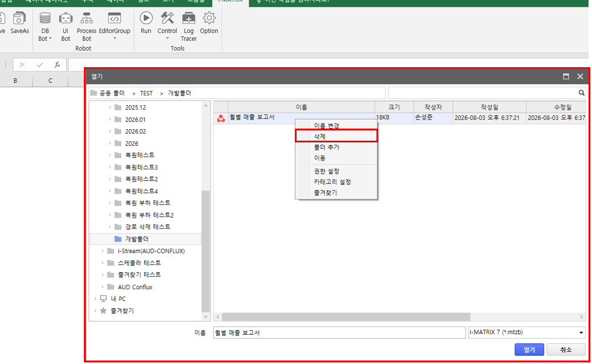Sort by the 작성자 column header
The width and height of the screenshot is (592, 364).
pos(433,107)
